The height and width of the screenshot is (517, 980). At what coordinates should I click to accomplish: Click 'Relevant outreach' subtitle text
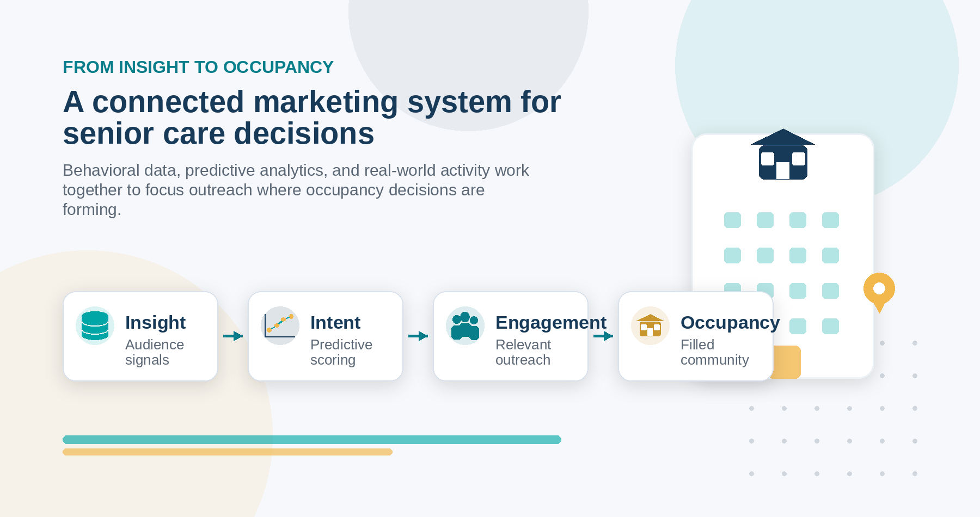coord(523,352)
